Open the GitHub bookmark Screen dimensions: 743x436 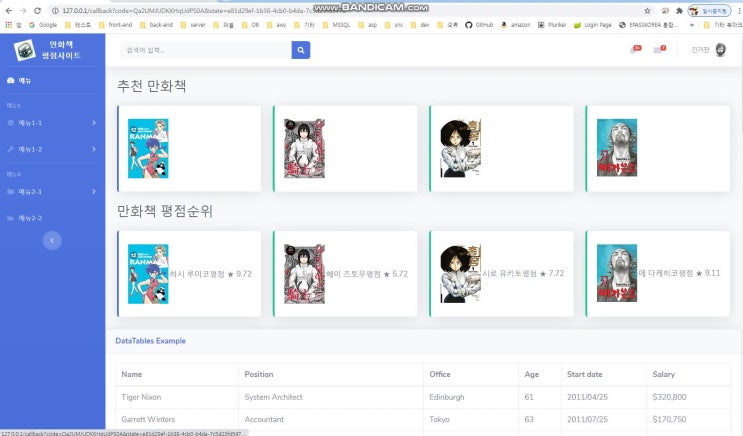[x=480, y=25]
